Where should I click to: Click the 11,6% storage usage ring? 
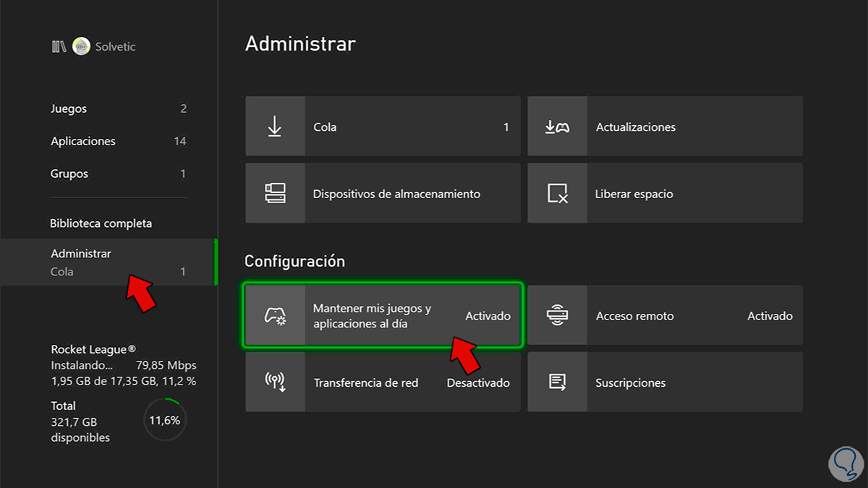[x=165, y=419]
